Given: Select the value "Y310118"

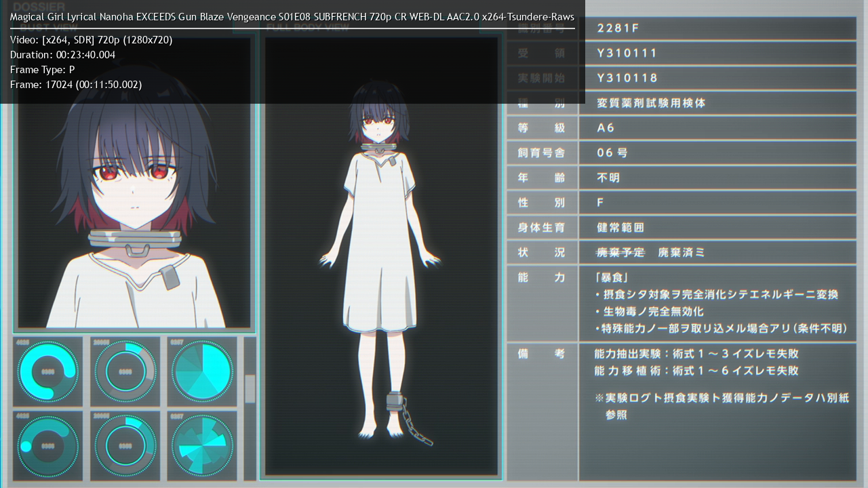Looking at the screenshot, I should click(627, 78).
